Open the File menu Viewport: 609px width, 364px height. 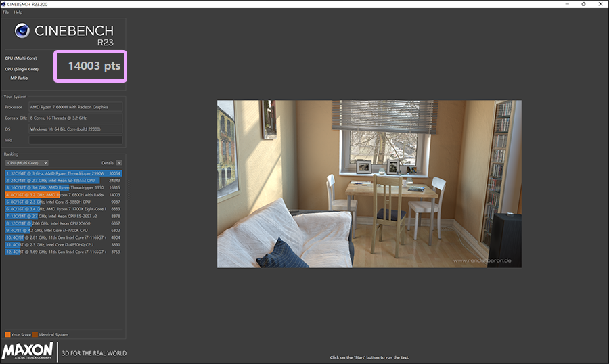click(x=6, y=12)
